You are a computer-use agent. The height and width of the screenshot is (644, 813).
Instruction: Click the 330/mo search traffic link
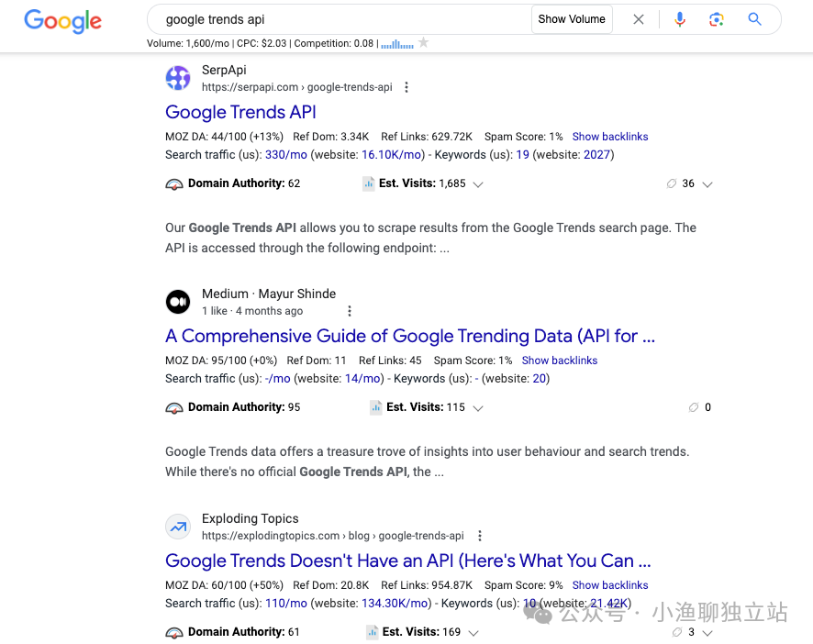tap(286, 154)
